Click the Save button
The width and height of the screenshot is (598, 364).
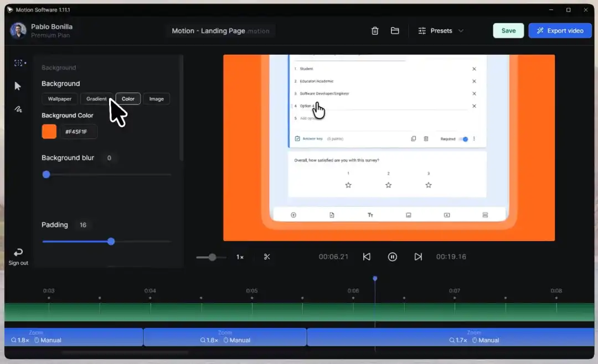tap(508, 31)
